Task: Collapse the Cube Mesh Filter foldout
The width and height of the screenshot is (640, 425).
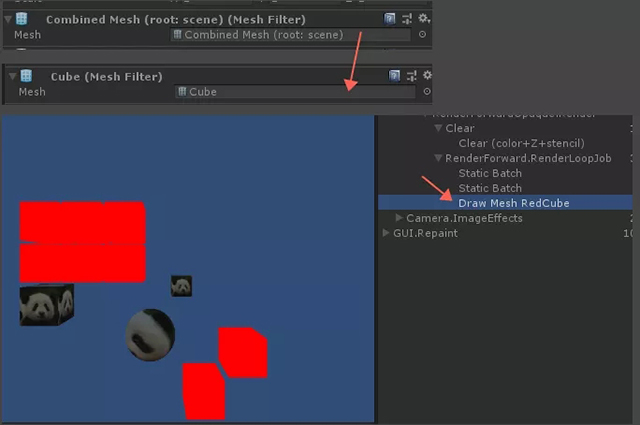Action: pyautogui.click(x=11, y=76)
